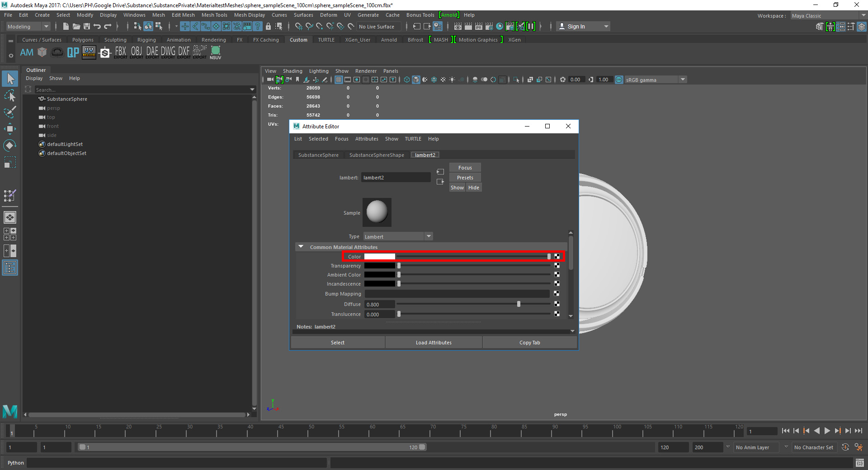Screen dimensions: 868x470
Task: Click the Load Attributes button
Action: (434, 343)
